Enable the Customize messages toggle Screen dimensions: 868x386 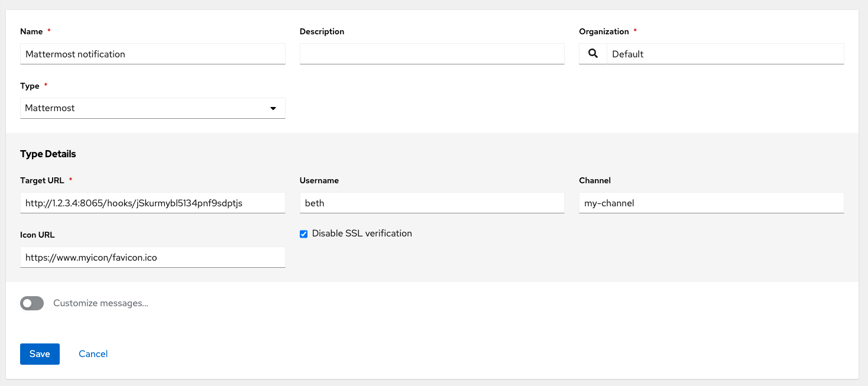click(x=31, y=303)
